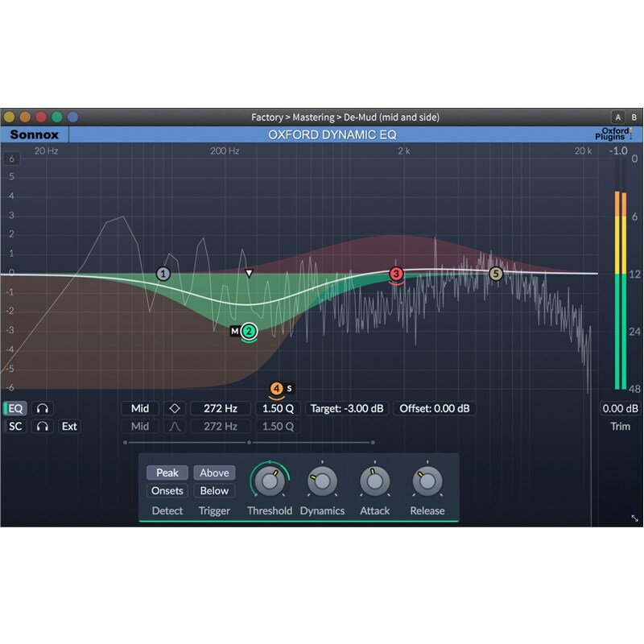Click the resize arrow in corner
Viewport: 644px width, 644px height.
point(634,519)
